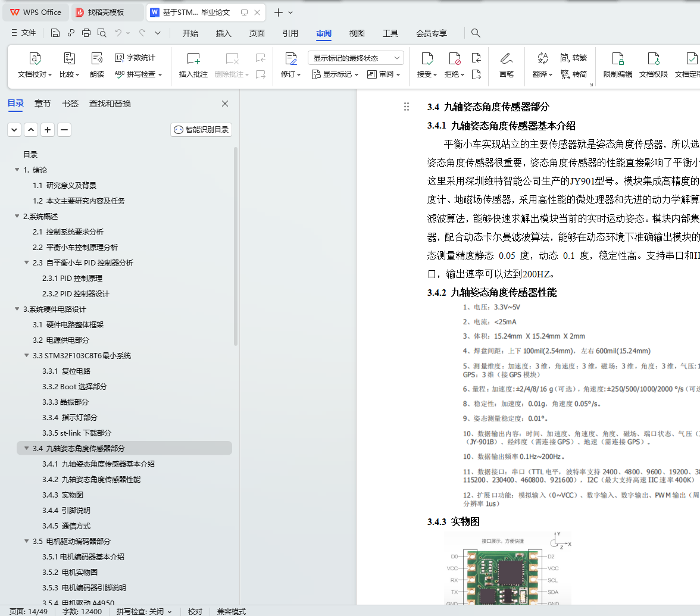700x616 pixels.
Task: Click the redo arrow icon
Action: point(142,33)
